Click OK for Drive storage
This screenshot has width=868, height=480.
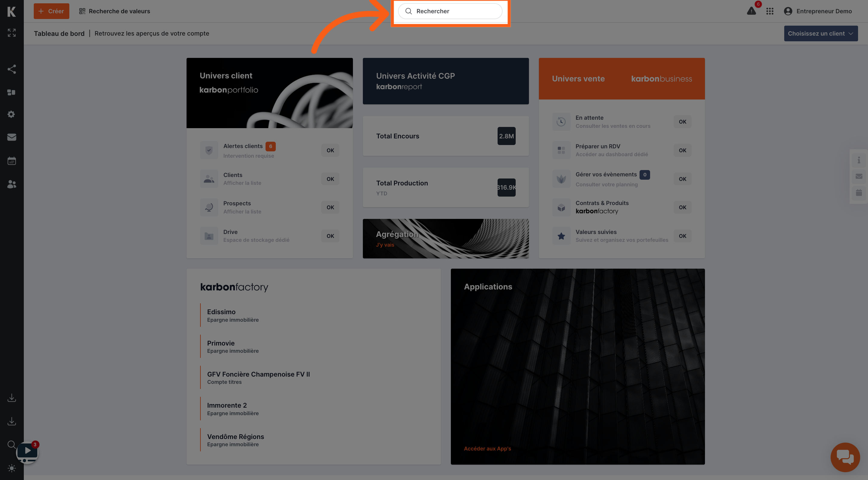point(330,236)
